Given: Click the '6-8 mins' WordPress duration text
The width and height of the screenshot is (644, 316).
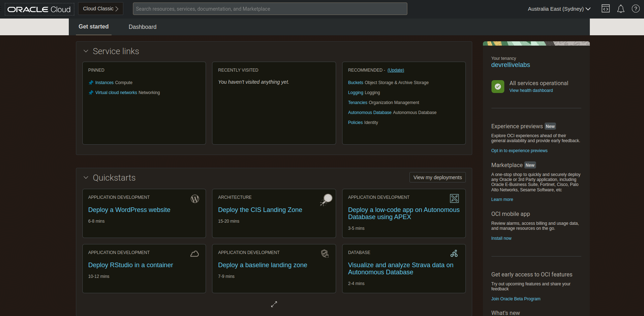Looking at the screenshot, I should (x=97, y=221).
